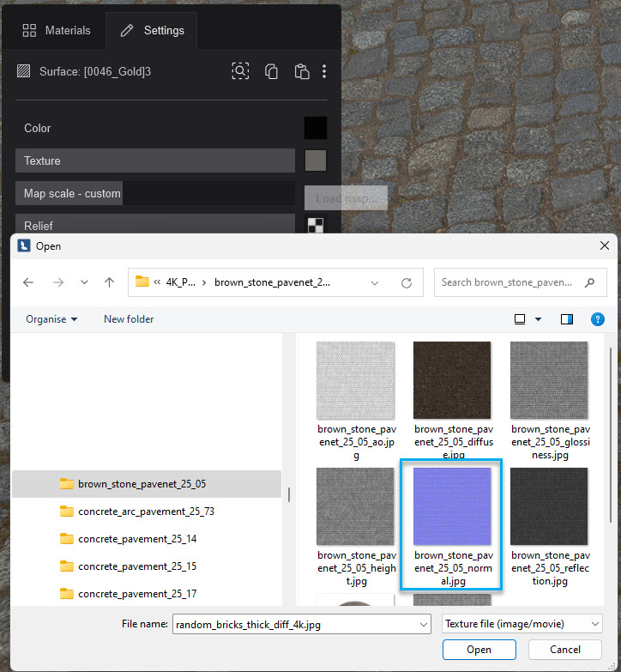Screen dimensions: 621x672
Task: Switch to the Materials tab
Action: click(56, 30)
